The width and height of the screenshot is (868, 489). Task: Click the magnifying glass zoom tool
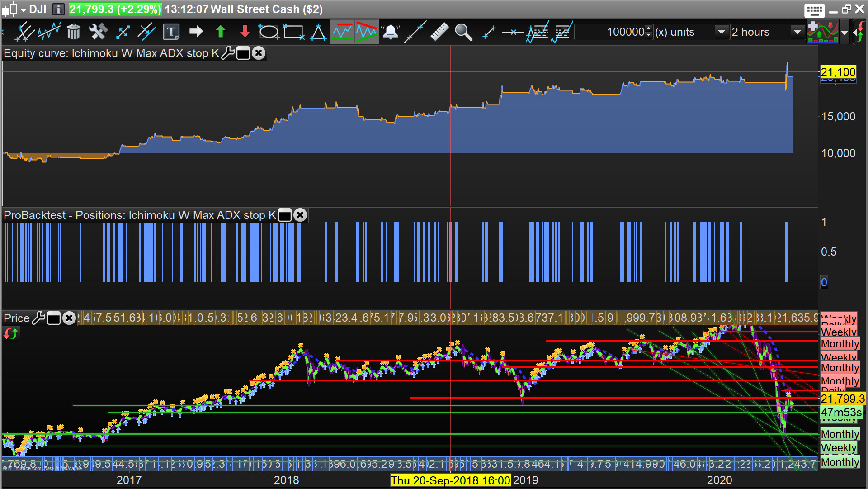pyautogui.click(x=463, y=32)
